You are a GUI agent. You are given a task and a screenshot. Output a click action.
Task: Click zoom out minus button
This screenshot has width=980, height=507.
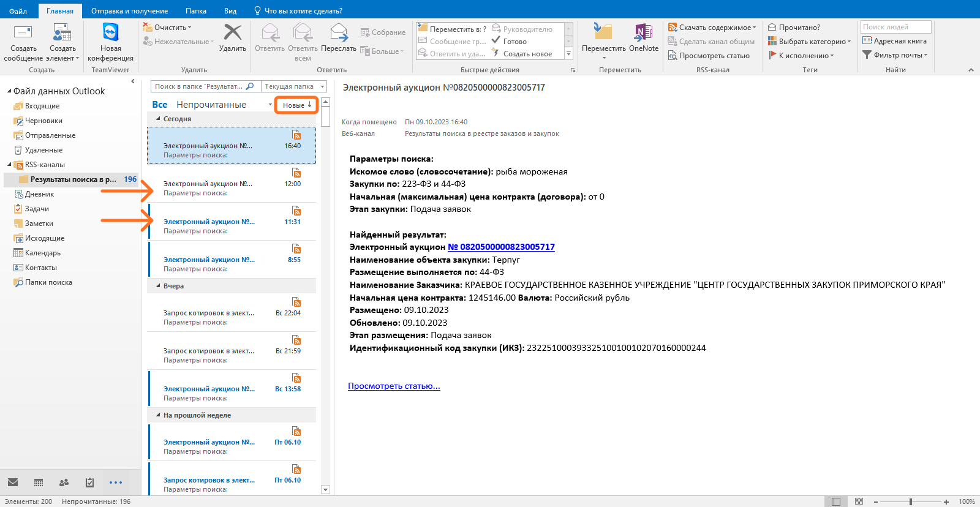877,501
